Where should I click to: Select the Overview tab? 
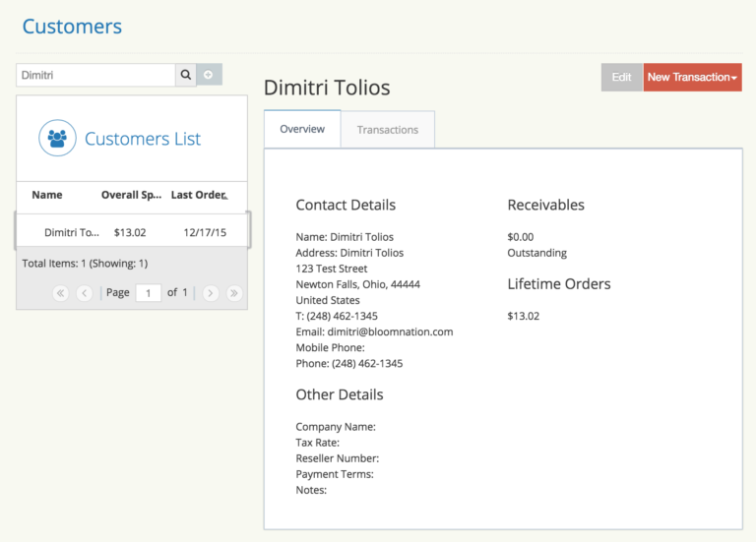(302, 129)
